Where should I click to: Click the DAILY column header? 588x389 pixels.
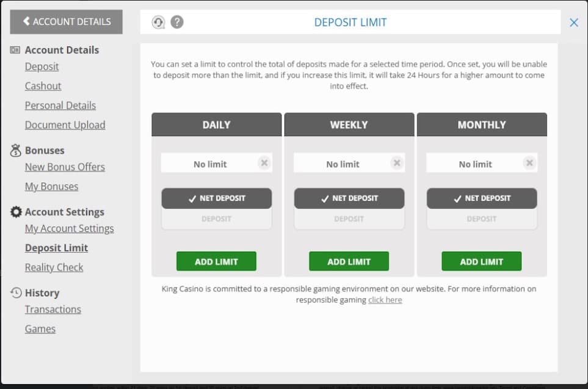tap(216, 125)
